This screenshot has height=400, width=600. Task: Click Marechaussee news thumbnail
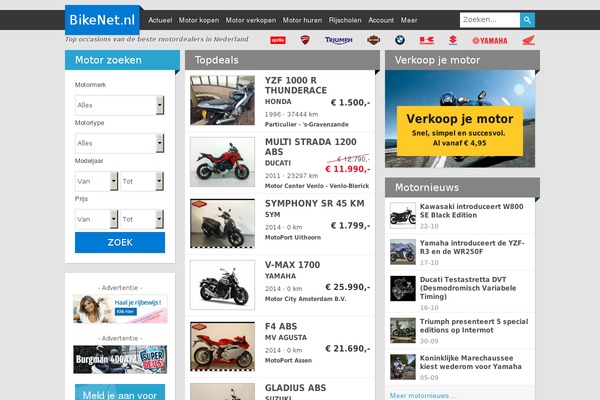403,367
